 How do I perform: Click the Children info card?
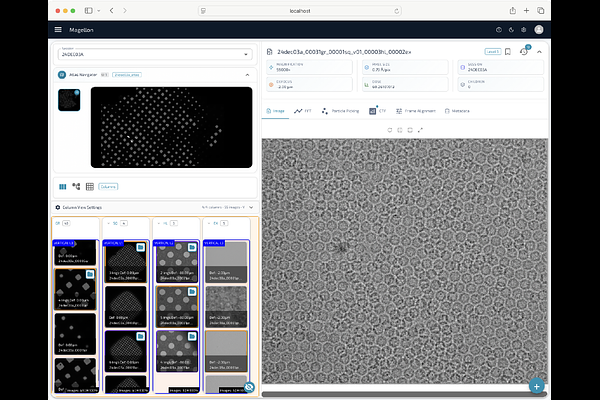coord(501,84)
